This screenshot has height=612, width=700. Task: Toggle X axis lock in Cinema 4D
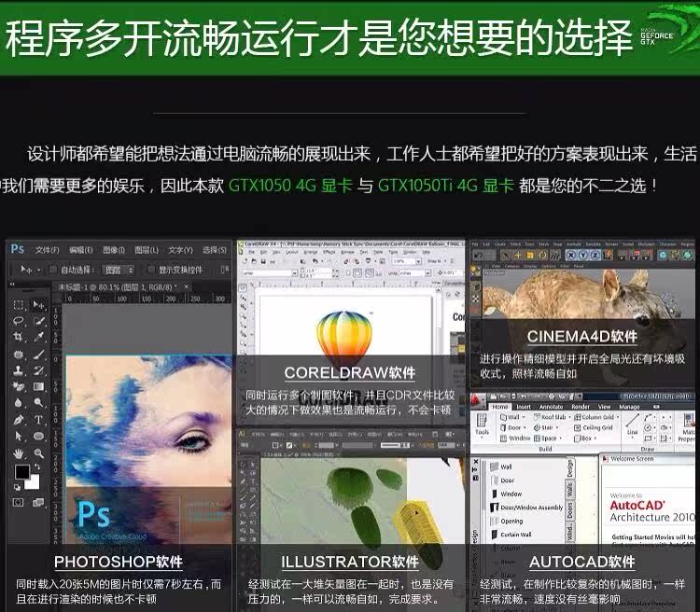coord(571,256)
